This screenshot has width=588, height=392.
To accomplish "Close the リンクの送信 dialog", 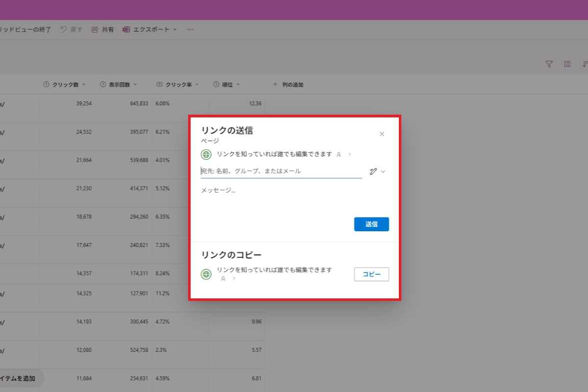I will point(382,134).
